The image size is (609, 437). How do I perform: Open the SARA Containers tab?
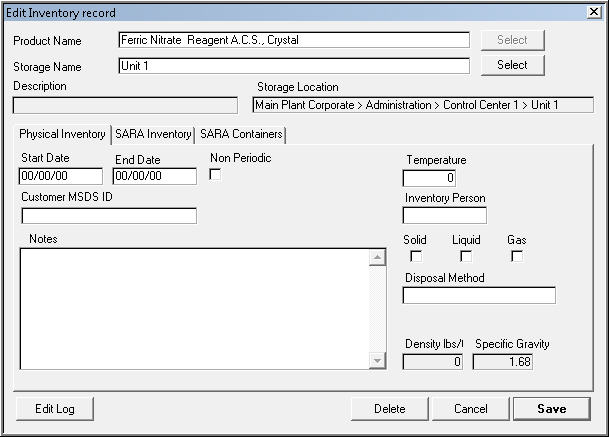coord(241,134)
